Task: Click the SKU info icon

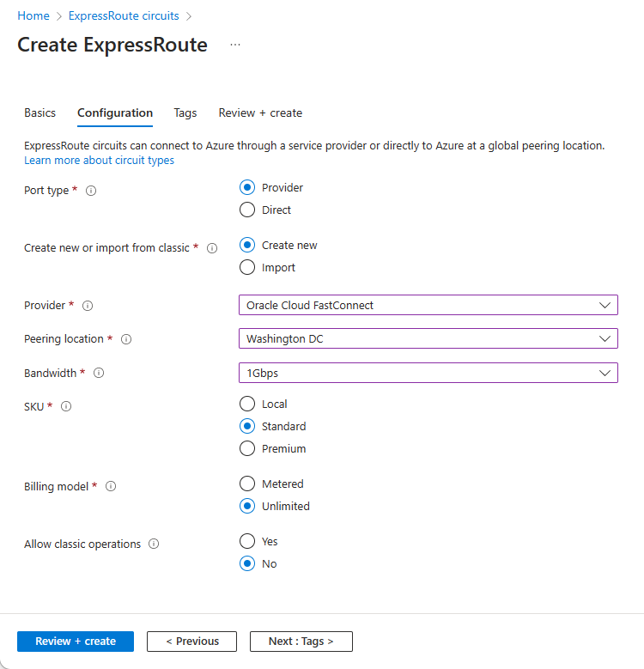Action: click(66, 407)
